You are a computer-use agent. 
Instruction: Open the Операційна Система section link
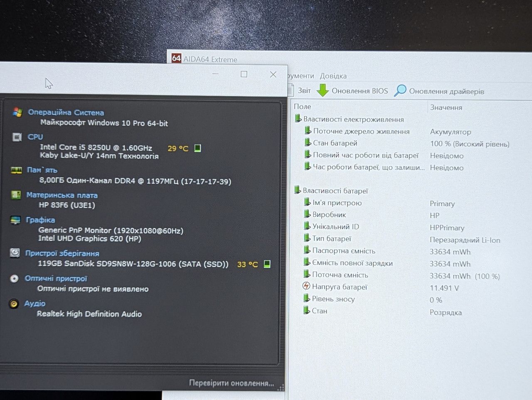(x=66, y=112)
